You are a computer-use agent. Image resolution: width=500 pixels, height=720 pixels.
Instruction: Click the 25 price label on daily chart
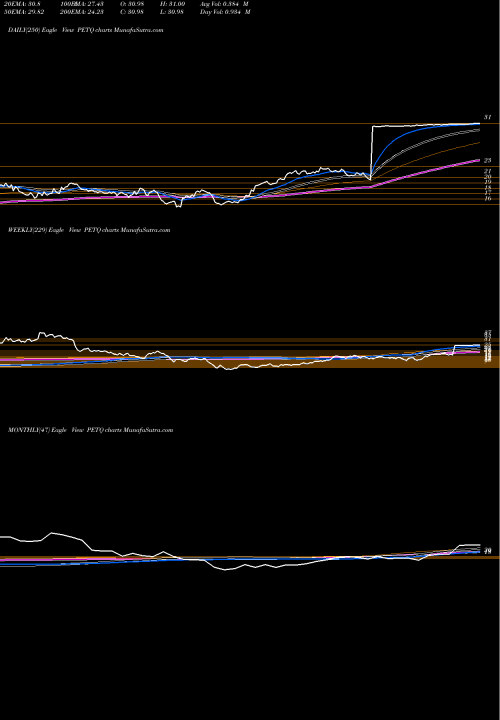click(488, 160)
